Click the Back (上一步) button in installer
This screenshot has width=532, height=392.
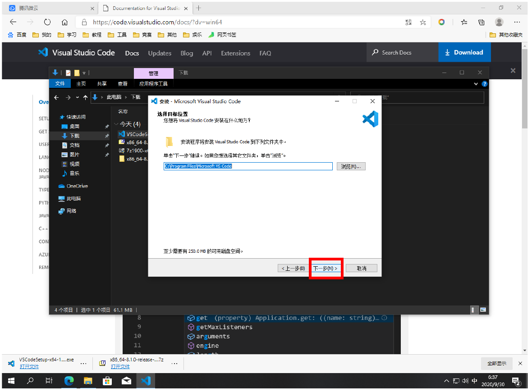[x=293, y=268]
